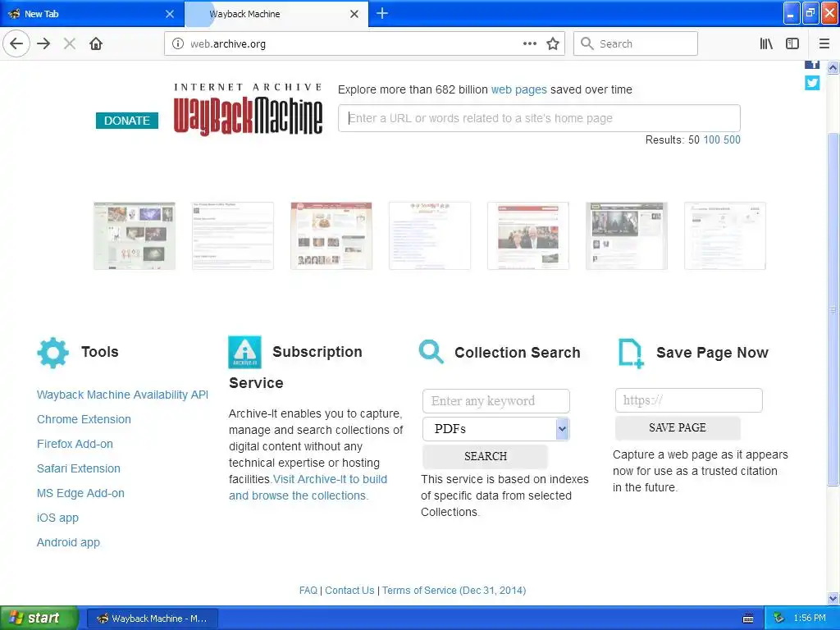Viewport: 840px width, 630px height.
Task: Share on Twitter via the bird icon
Action: tap(812, 83)
